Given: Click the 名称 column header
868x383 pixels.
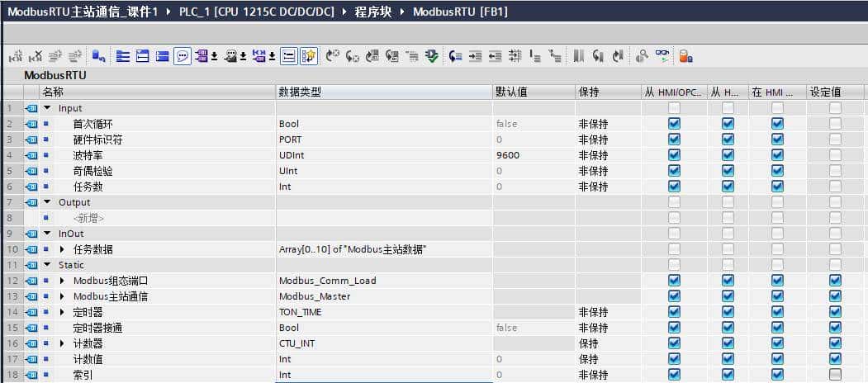Looking at the screenshot, I should [x=157, y=92].
